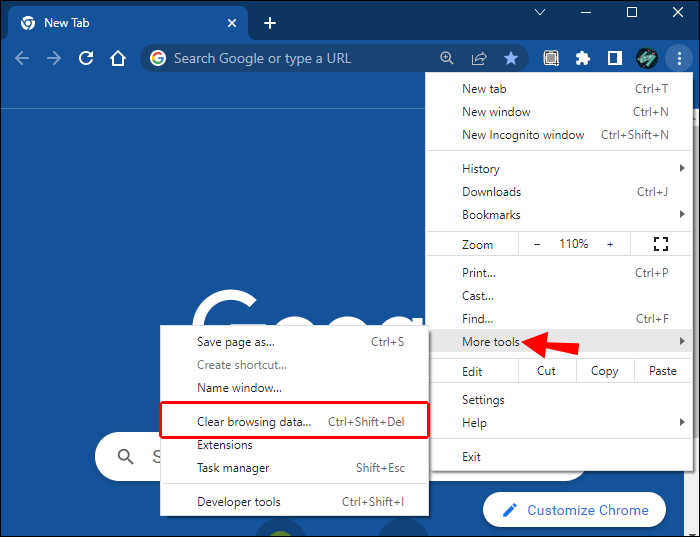The height and width of the screenshot is (537, 700).
Task: Click the forward navigation arrow
Action: click(54, 58)
